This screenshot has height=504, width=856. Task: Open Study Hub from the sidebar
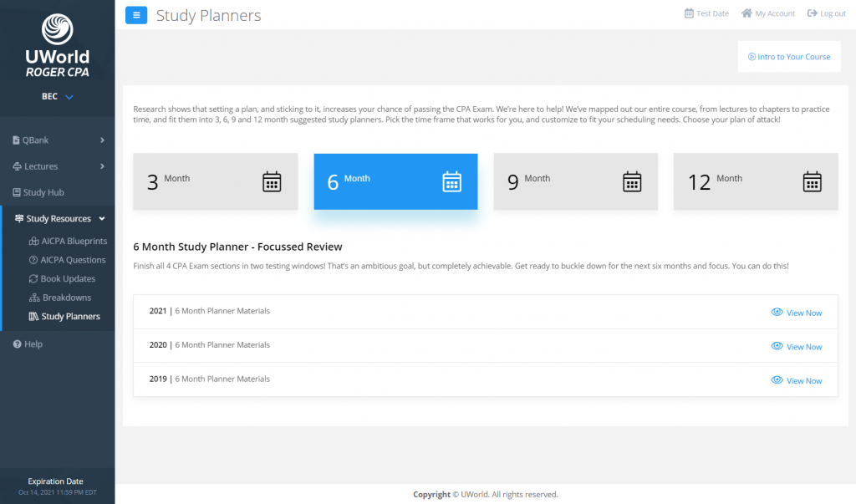click(x=43, y=192)
